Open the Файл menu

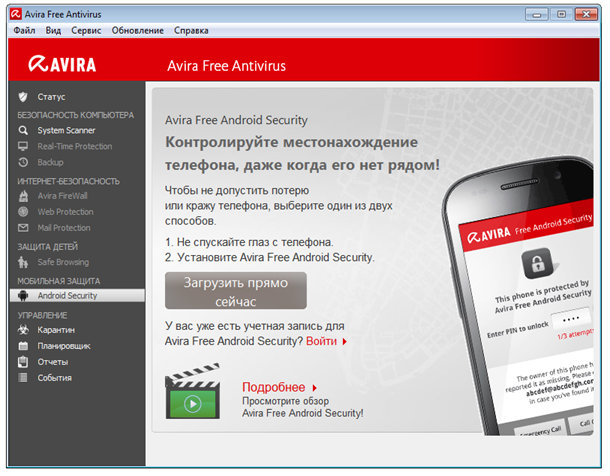click(24, 30)
